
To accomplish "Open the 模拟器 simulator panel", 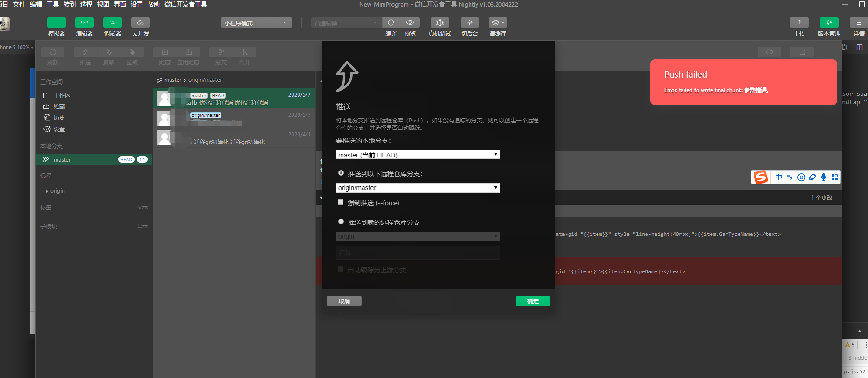I will click(57, 22).
